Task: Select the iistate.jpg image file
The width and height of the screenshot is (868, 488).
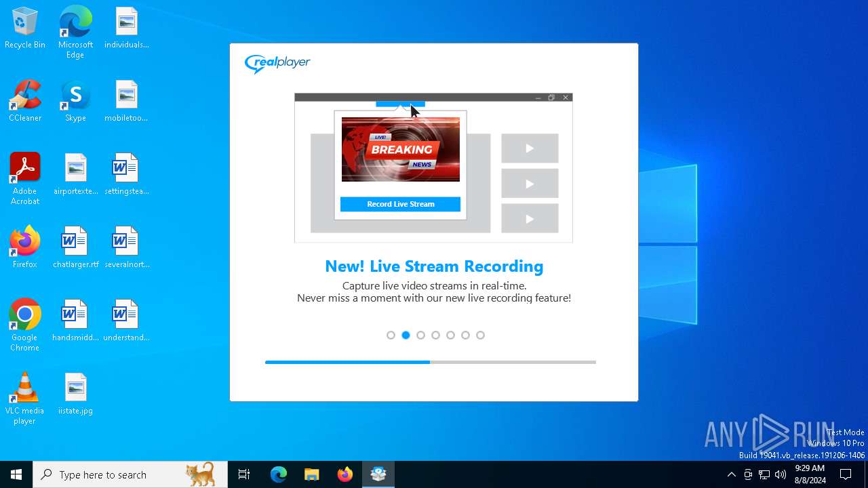Action: [75, 394]
